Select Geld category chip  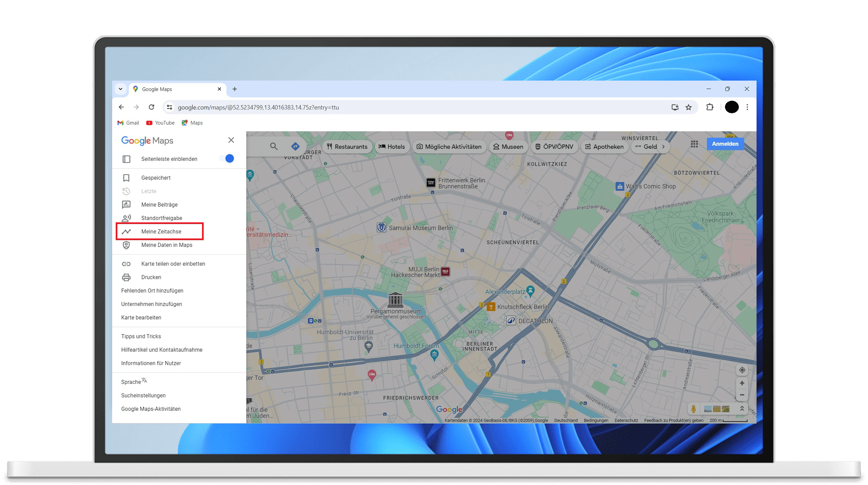pyautogui.click(x=646, y=147)
